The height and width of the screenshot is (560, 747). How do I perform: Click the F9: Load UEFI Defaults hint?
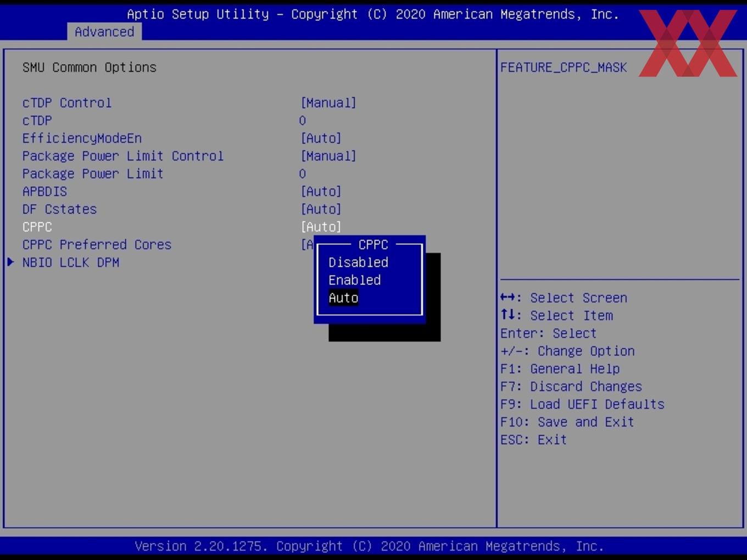click(x=582, y=404)
